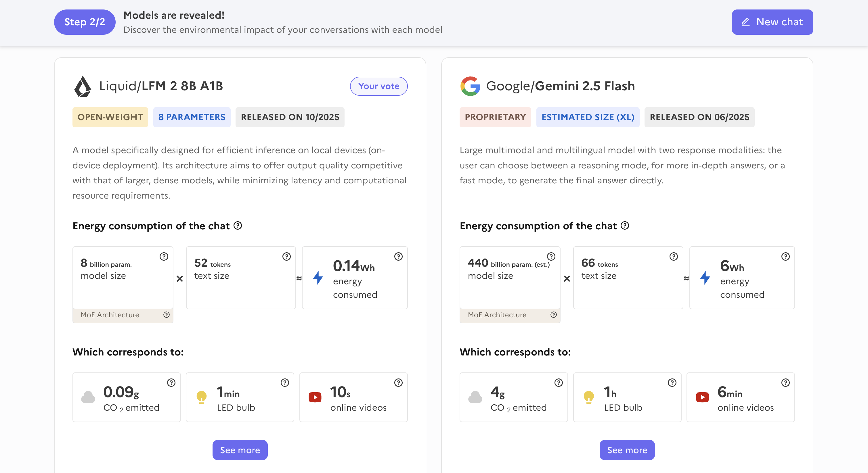
Task: Click help icon beside Gemini energy consumption heading
Action: click(625, 226)
